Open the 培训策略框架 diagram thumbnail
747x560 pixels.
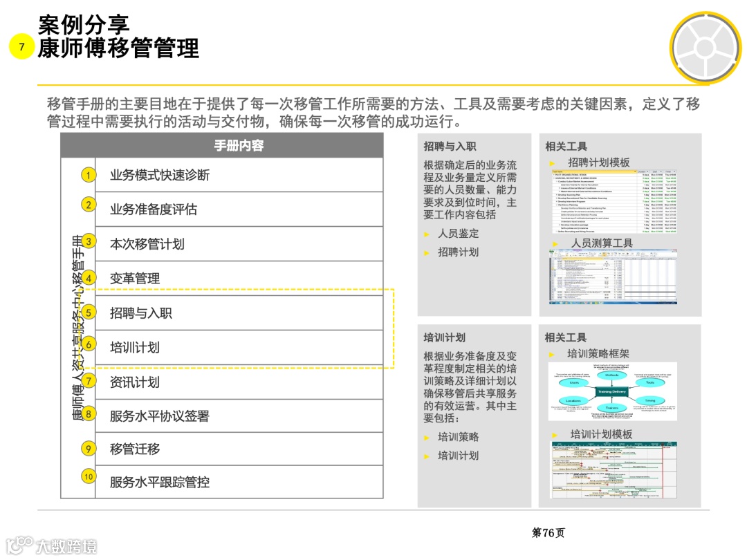[613, 391]
